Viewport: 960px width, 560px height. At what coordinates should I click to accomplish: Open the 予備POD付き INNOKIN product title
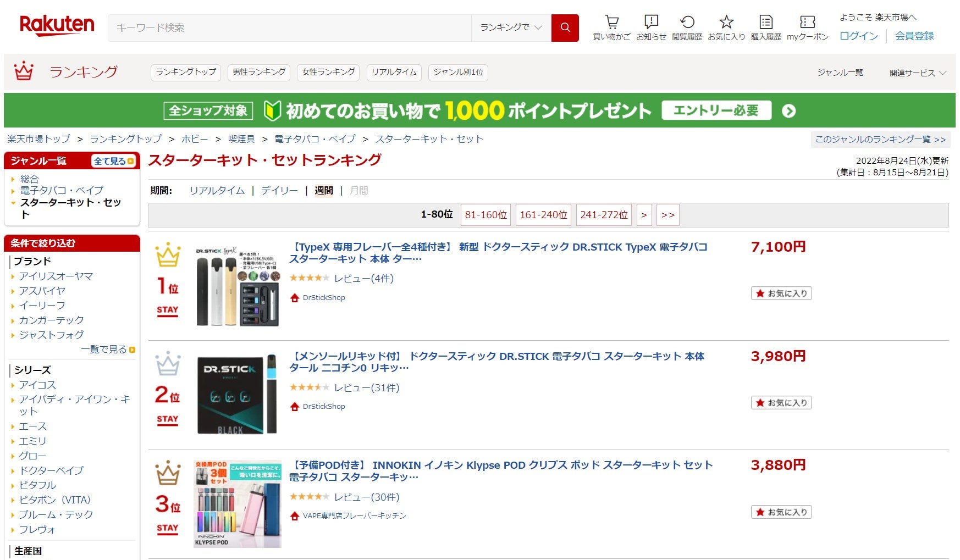(501, 471)
